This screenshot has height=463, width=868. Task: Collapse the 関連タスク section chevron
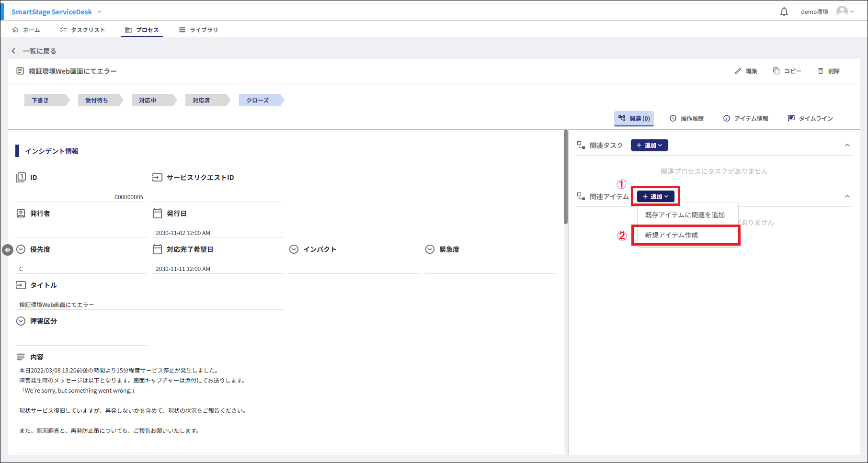(847, 145)
